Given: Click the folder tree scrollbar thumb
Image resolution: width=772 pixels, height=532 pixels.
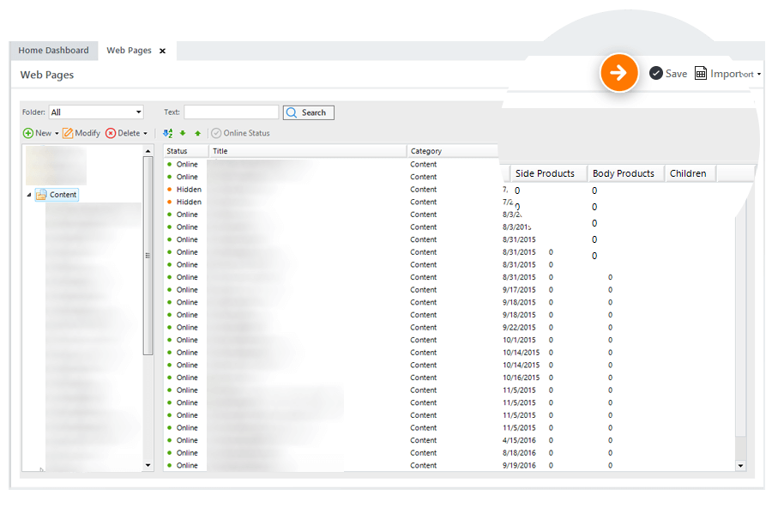Looking at the screenshot, I should click(148, 255).
